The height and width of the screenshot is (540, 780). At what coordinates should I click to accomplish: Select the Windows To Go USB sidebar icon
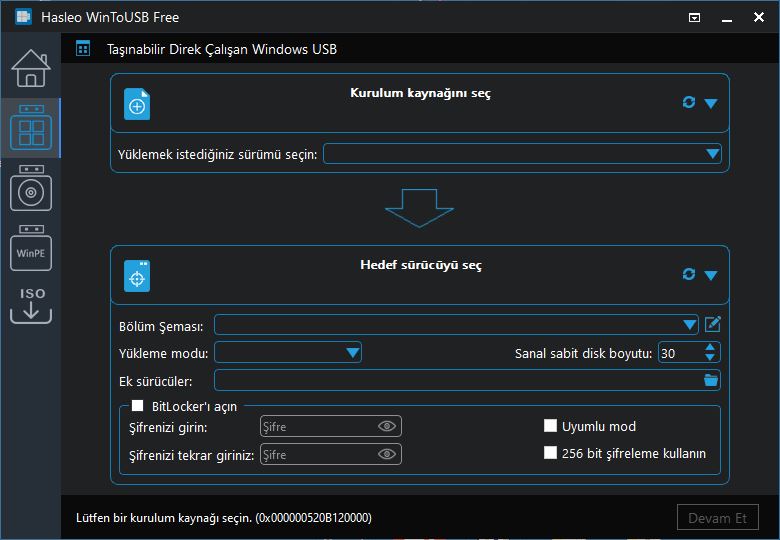coord(31,128)
